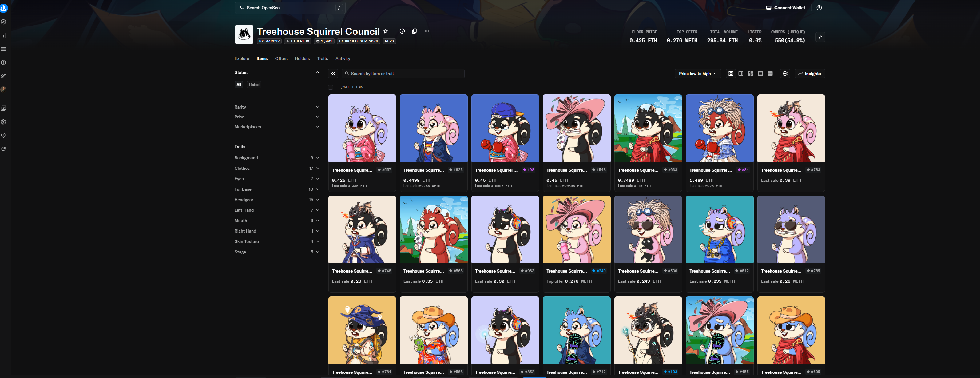Click the OpenSea sailboat logo
This screenshot has height=378, width=980.
tap(3, 8)
